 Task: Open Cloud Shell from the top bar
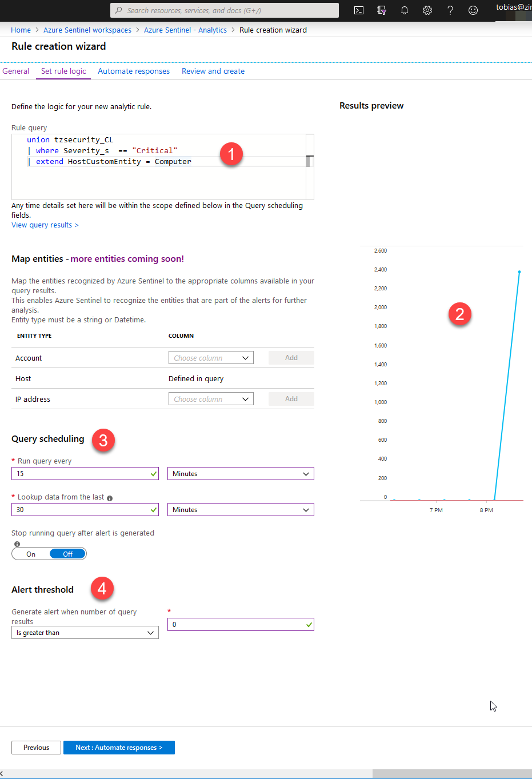coord(359,10)
